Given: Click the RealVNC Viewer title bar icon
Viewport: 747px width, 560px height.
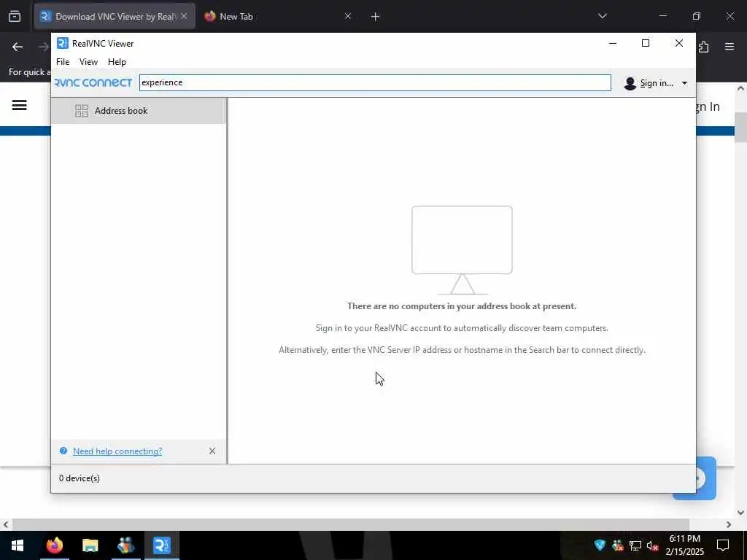Looking at the screenshot, I should click(63, 43).
